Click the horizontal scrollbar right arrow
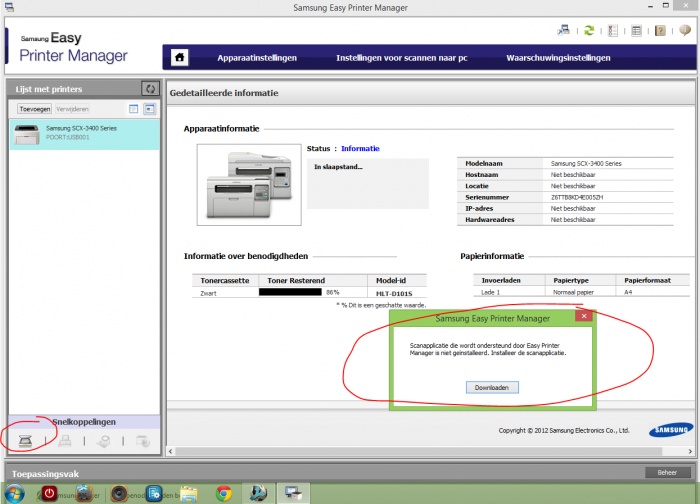Viewport: 700px width, 504px height. (691, 451)
